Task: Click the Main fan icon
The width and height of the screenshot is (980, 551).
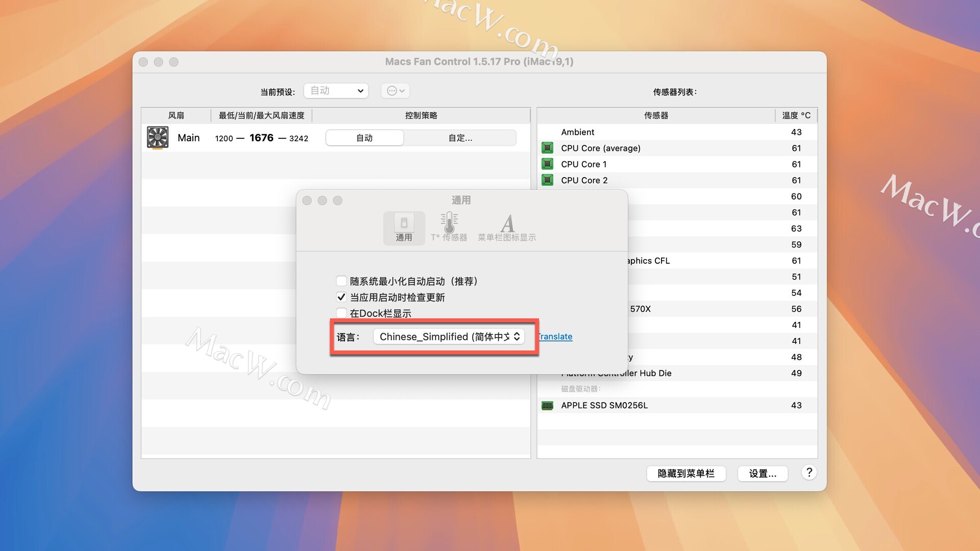Action: (158, 138)
